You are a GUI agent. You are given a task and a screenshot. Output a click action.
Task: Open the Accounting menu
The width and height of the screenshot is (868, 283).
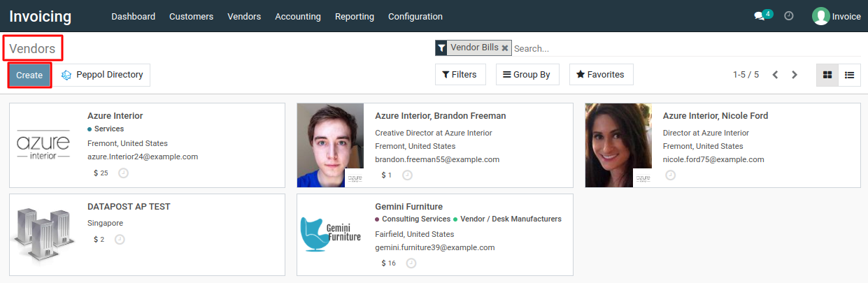click(298, 16)
